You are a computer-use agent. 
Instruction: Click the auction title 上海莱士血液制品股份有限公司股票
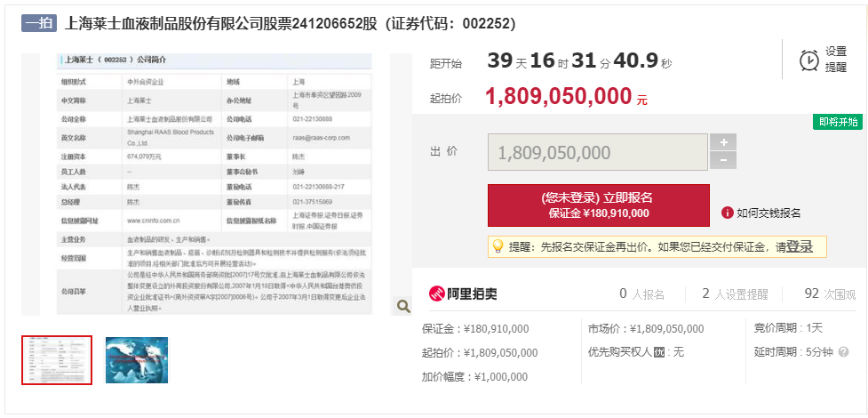[290, 24]
